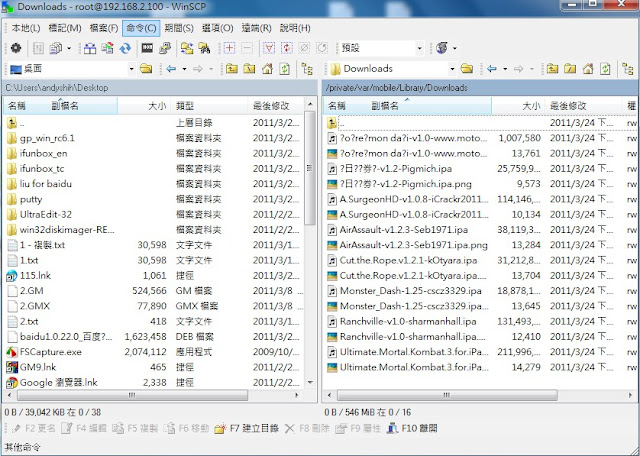The image size is (640, 456).
Task: Open the 選項(O) menu
Action: tap(218, 28)
